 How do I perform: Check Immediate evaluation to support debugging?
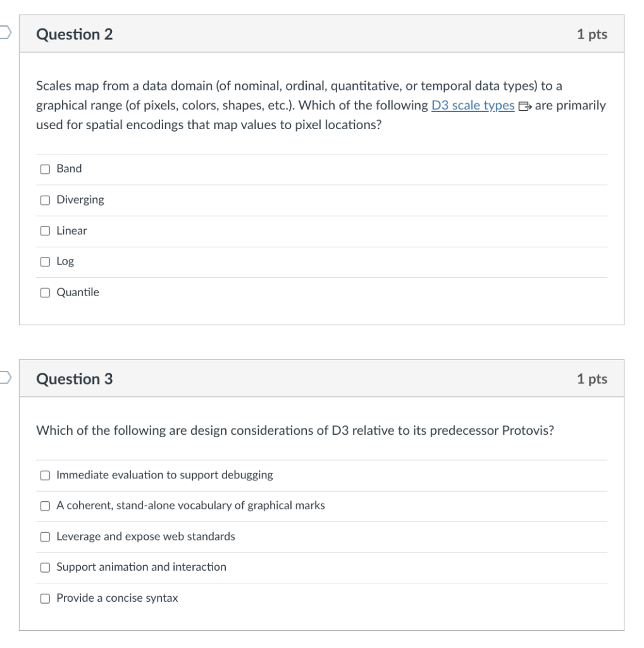point(45,475)
